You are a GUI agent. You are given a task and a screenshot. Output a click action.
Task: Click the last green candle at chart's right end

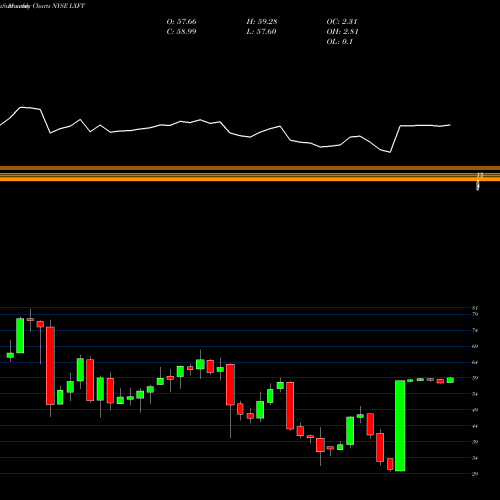[x=450, y=380]
